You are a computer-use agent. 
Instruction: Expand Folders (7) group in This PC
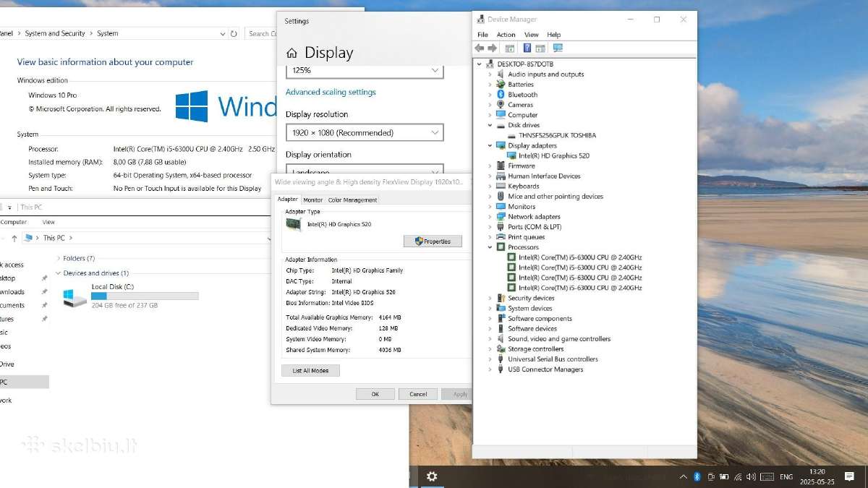(x=58, y=258)
